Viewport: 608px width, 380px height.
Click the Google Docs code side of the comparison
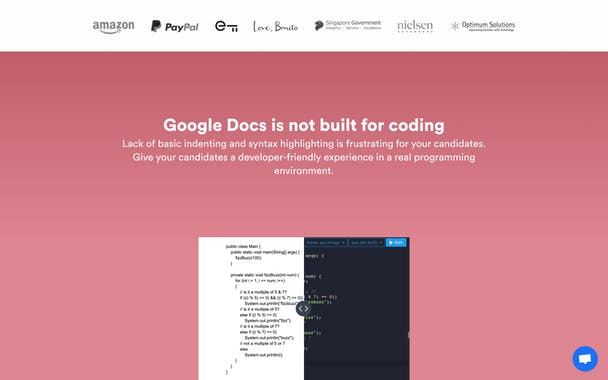click(251, 309)
